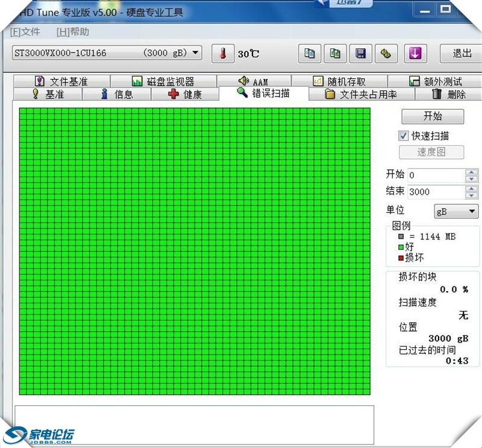Decrease the 结束 end value with down arrow
This screenshot has height=448, width=482.
pyautogui.click(x=472, y=195)
